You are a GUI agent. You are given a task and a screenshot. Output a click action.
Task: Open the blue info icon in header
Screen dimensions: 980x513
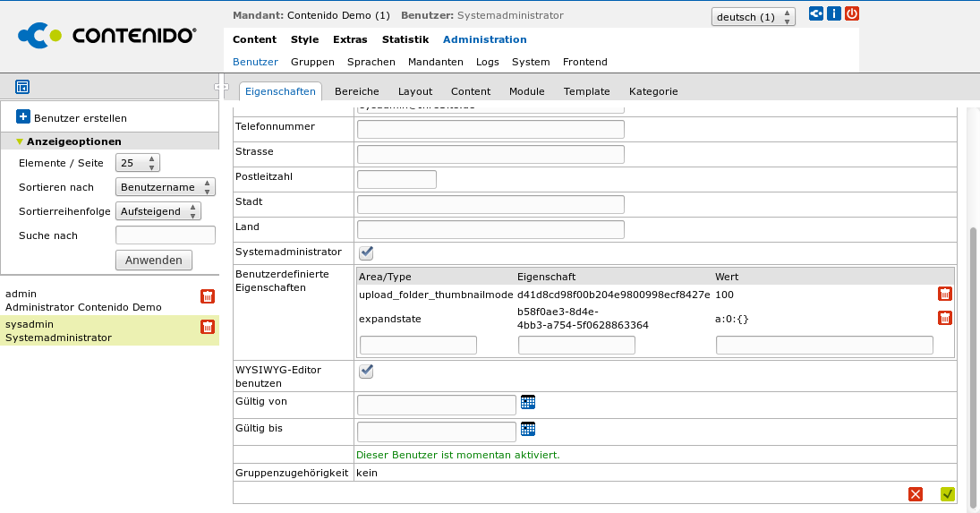(x=833, y=13)
